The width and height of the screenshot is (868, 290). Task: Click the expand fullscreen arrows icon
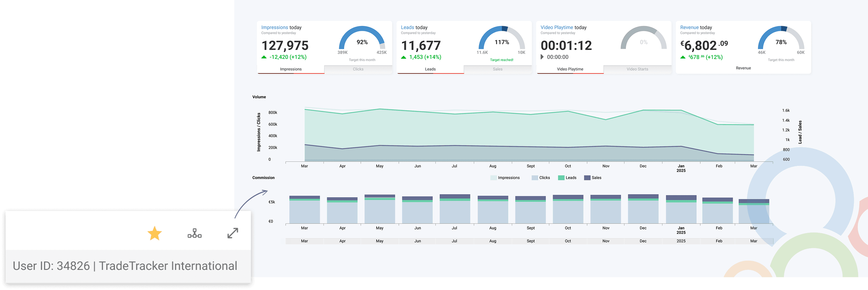tap(232, 233)
